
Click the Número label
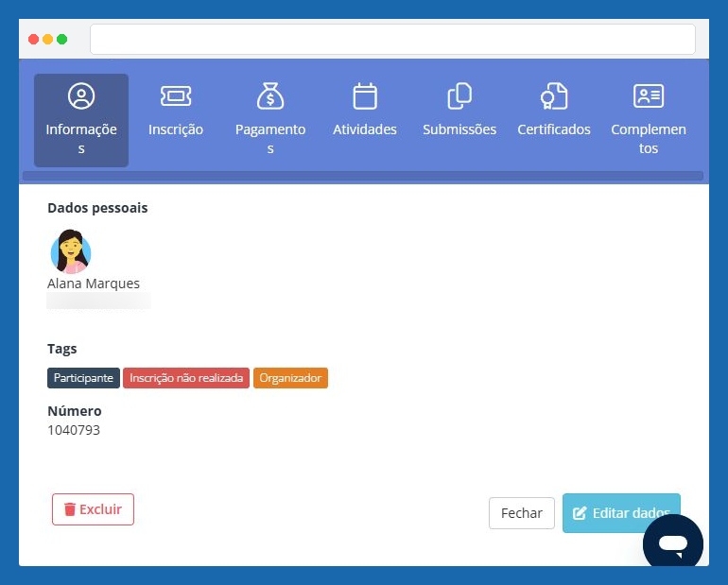coord(75,411)
